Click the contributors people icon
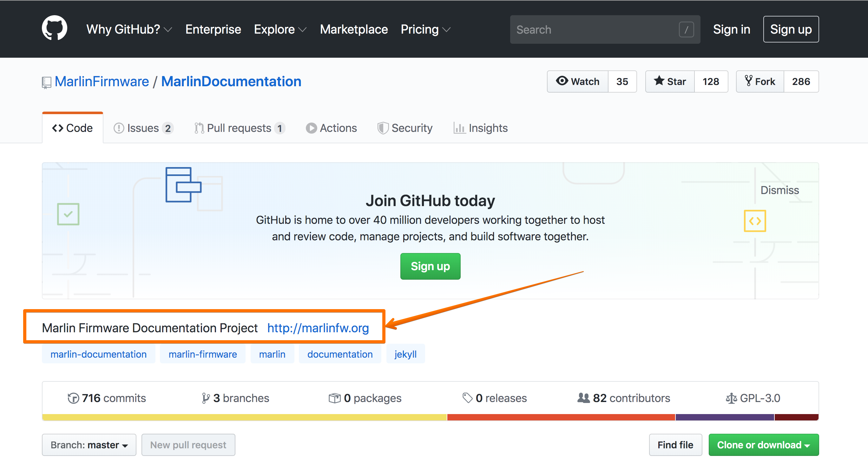 (x=583, y=398)
